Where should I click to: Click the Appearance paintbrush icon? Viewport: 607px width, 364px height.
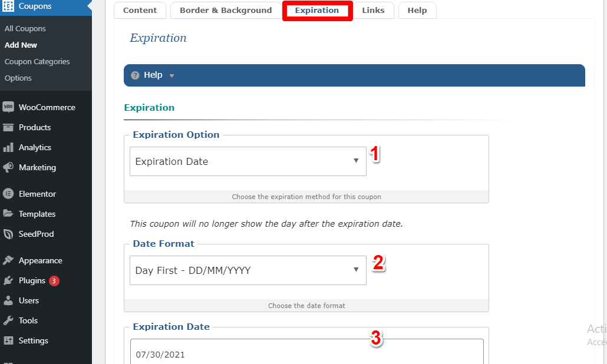click(x=8, y=260)
